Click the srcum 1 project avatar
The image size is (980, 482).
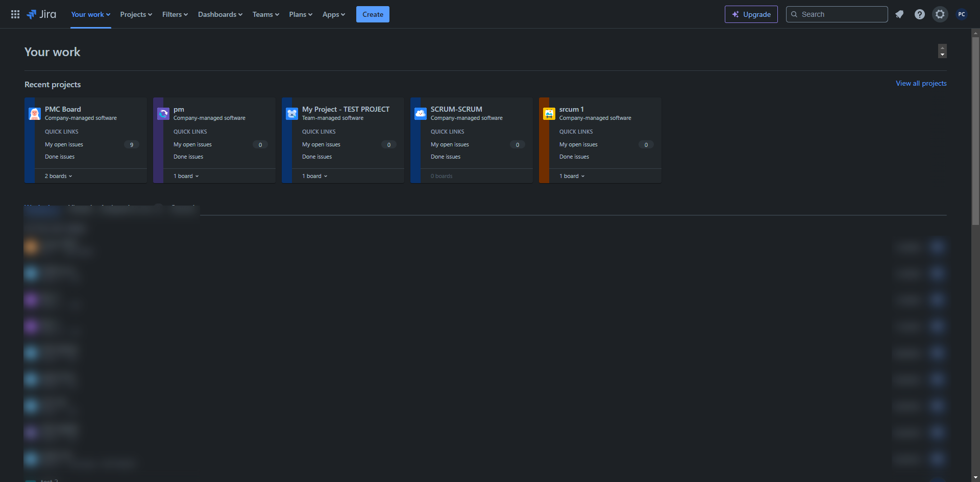pos(549,114)
